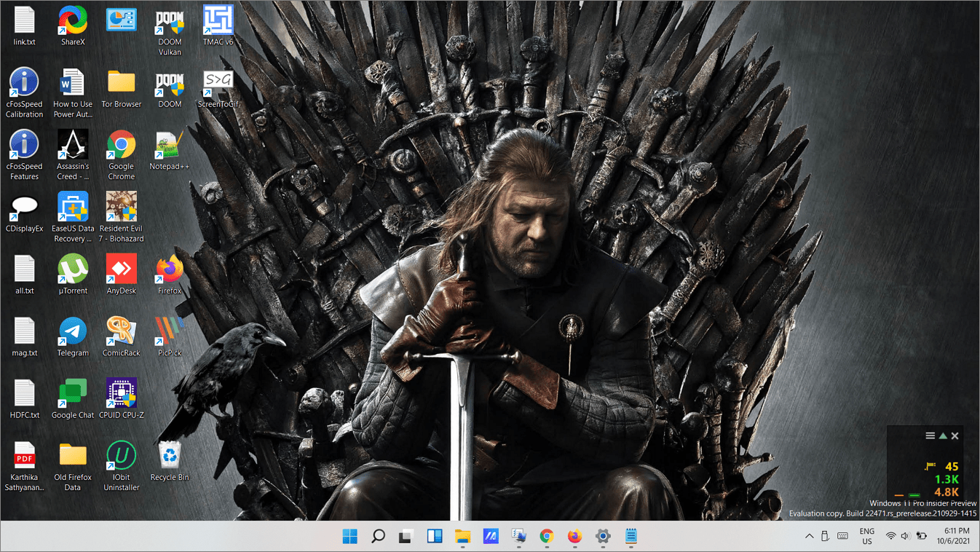Select the TMAC v6 desktop shortcut
980x552 pixels.
click(x=218, y=26)
